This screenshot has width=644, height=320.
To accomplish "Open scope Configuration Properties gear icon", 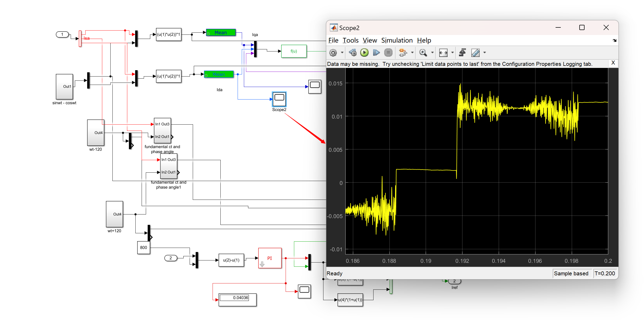I will (333, 53).
